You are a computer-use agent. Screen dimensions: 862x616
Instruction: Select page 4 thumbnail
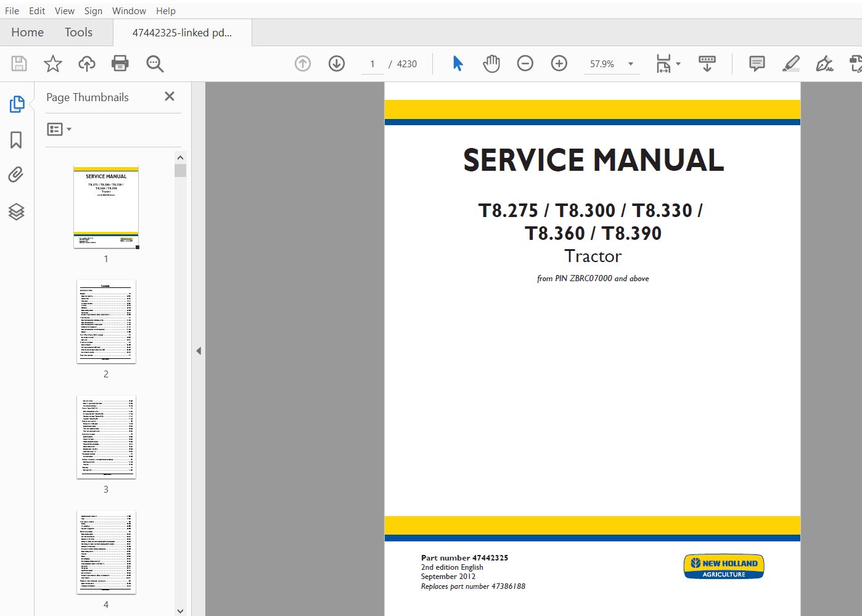(106, 552)
